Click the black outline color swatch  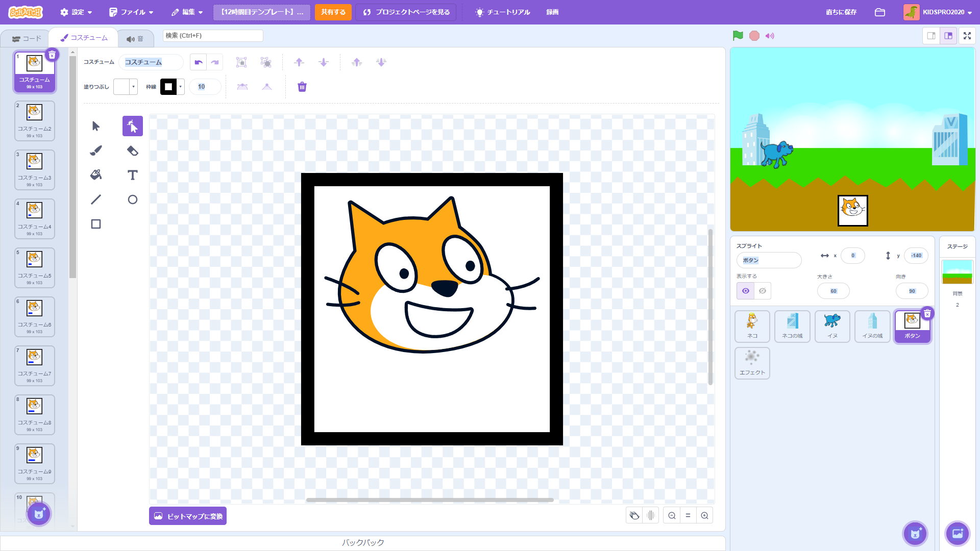click(x=168, y=87)
